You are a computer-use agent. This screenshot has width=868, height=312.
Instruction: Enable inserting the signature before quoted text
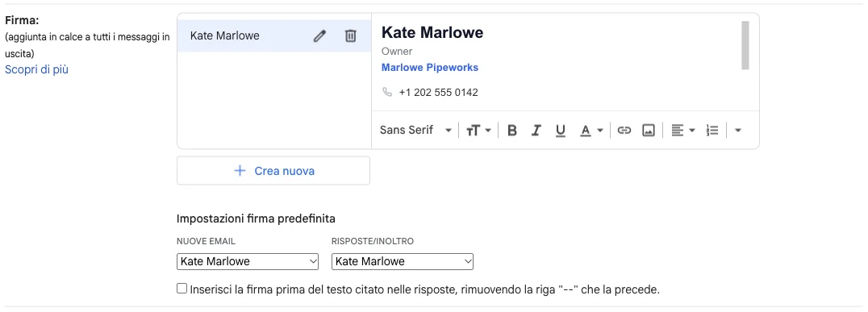[x=182, y=289]
